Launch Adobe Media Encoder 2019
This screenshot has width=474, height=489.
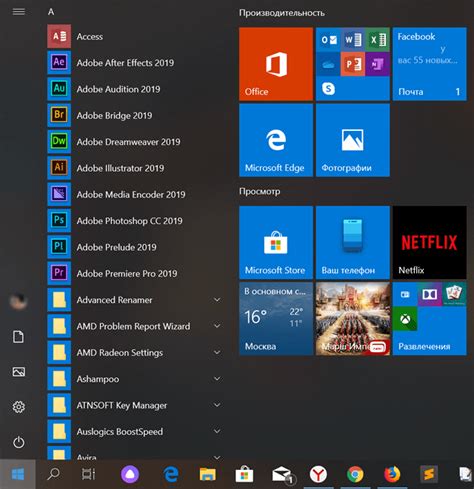tap(135, 194)
